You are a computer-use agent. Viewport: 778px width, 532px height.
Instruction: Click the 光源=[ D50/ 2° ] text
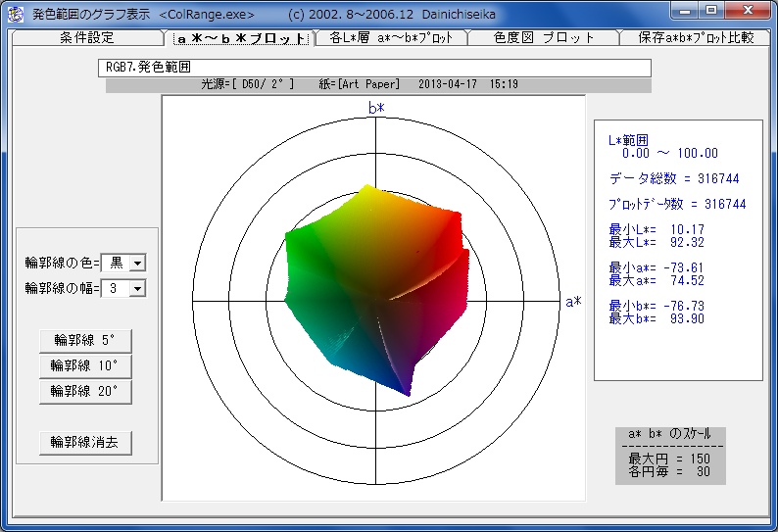click(248, 84)
